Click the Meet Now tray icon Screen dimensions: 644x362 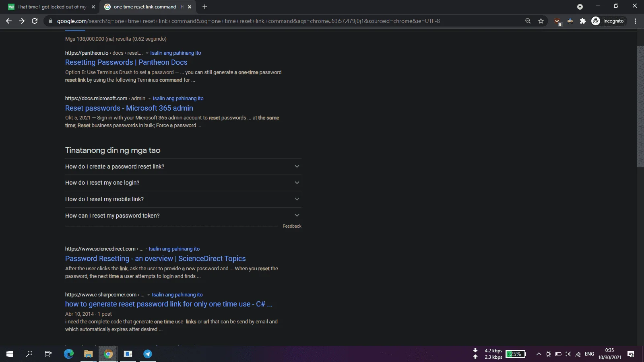549,354
